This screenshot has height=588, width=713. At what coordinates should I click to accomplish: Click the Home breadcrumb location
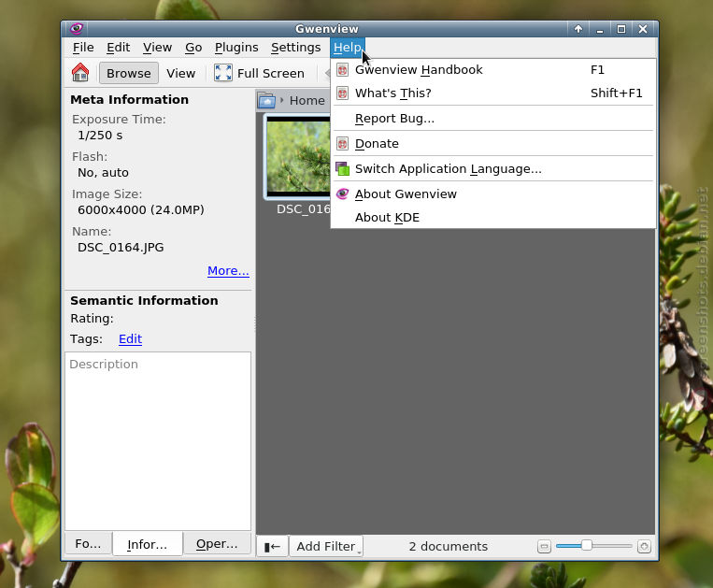[307, 101]
